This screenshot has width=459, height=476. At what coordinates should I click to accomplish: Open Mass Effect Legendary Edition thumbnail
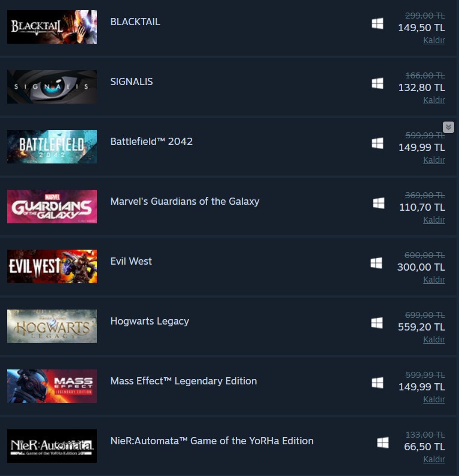click(x=52, y=386)
